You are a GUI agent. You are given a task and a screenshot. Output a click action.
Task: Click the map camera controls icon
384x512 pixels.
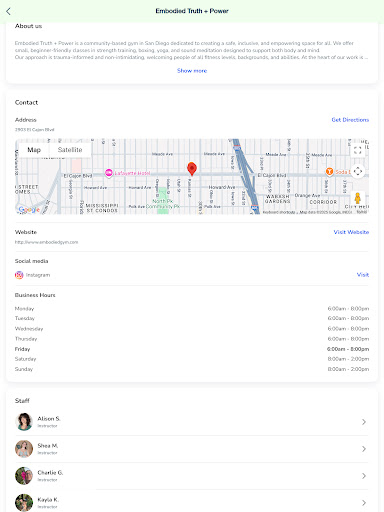(x=358, y=171)
